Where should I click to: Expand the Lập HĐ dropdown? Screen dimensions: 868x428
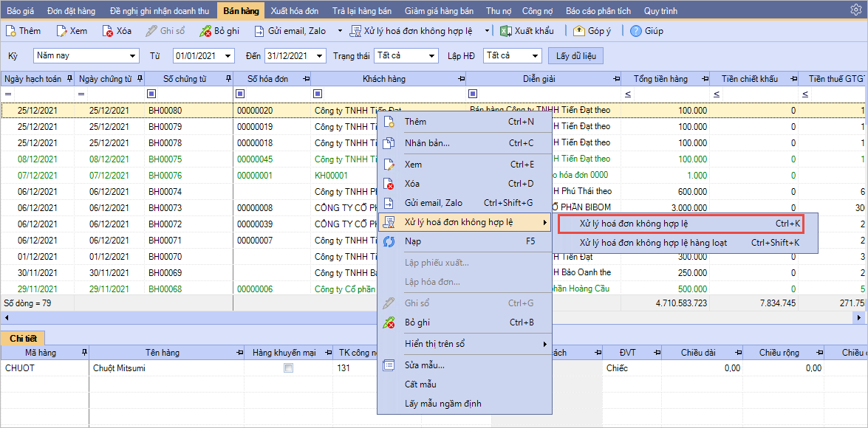pyautogui.click(x=535, y=56)
